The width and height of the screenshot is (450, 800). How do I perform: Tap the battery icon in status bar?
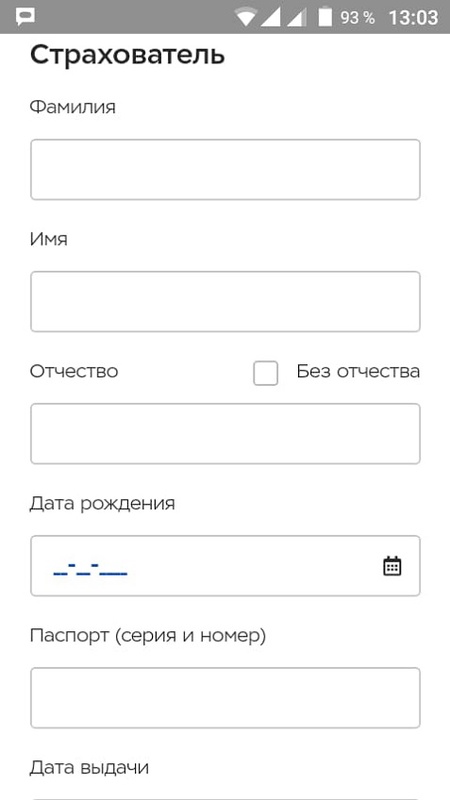(x=325, y=16)
